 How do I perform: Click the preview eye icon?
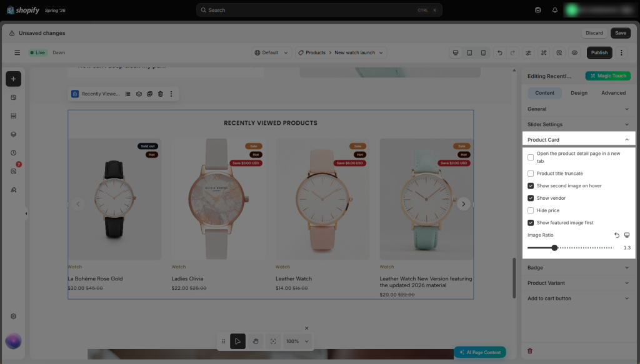[x=574, y=52]
